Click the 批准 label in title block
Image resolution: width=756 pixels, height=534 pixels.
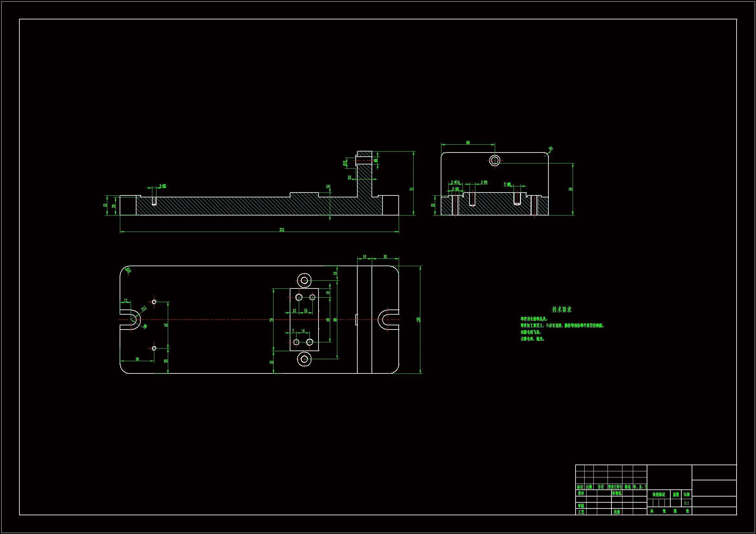coord(617,512)
